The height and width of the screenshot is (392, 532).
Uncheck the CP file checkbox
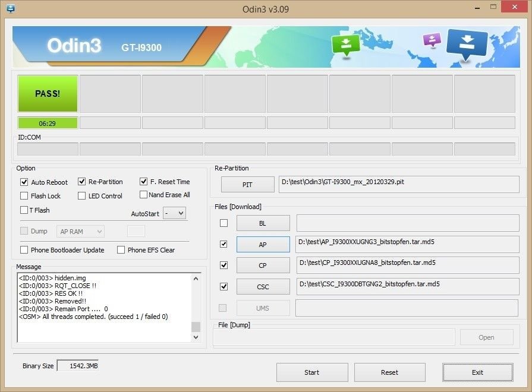pos(223,265)
